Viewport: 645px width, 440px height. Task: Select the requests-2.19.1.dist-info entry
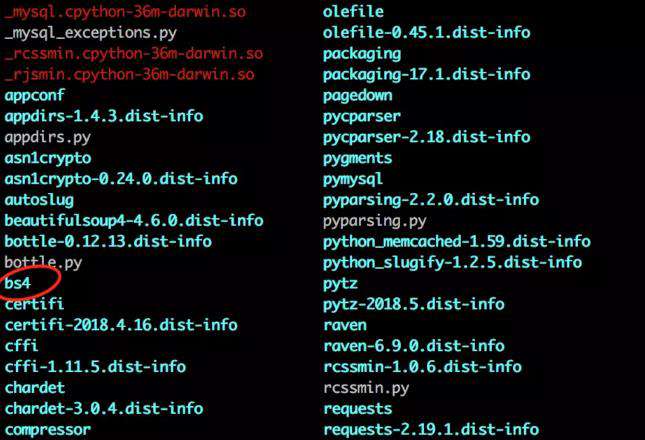(x=431, y=430)
